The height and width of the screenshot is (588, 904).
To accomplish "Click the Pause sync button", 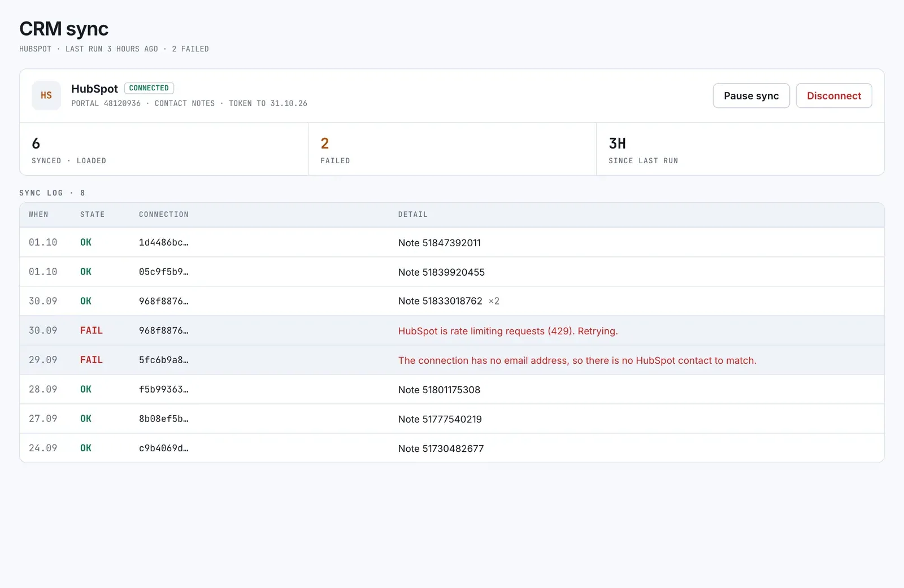I will coord(751,96).
